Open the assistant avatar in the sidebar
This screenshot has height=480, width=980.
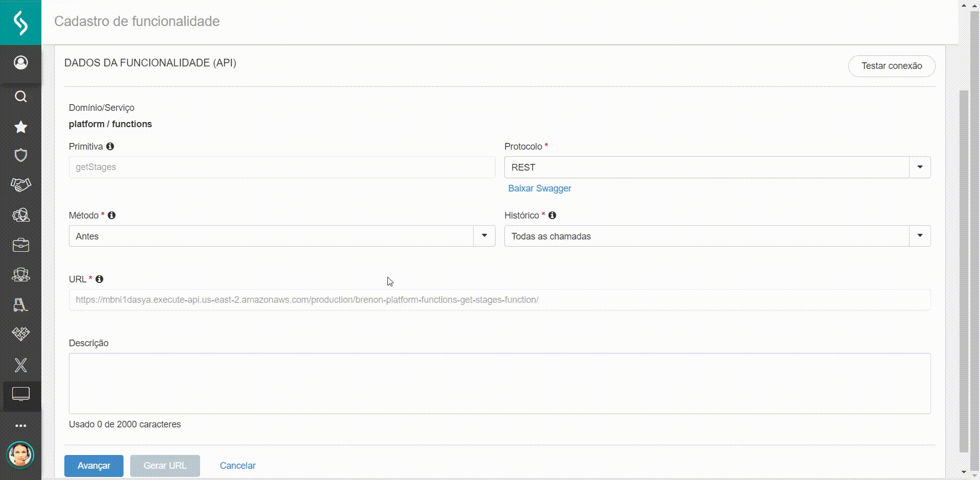20,454
